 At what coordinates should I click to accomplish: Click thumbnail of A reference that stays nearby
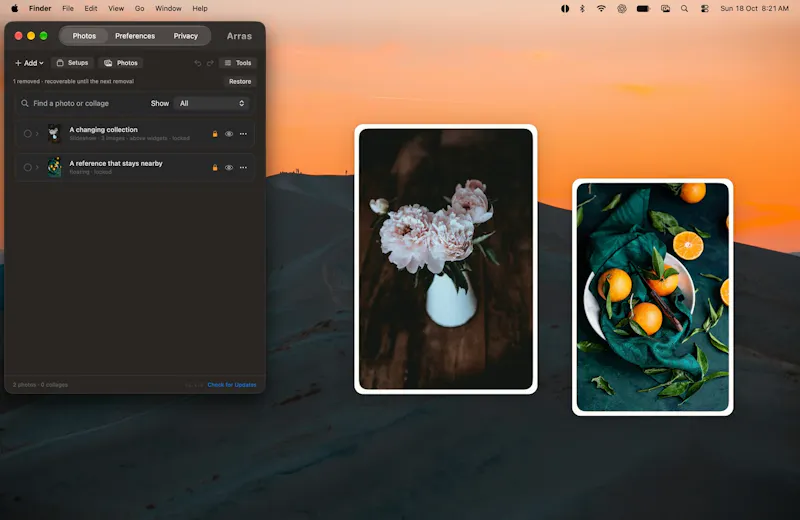[x=54, y=167]
